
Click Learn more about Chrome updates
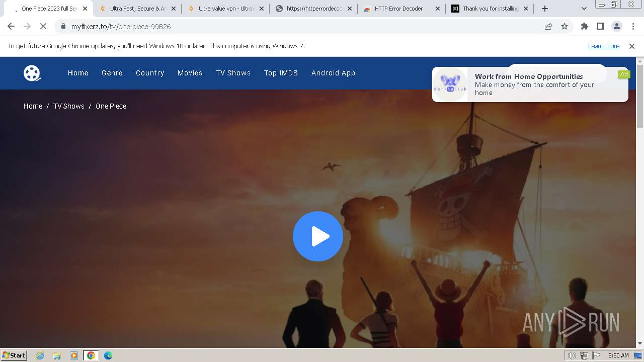point(604,46)
